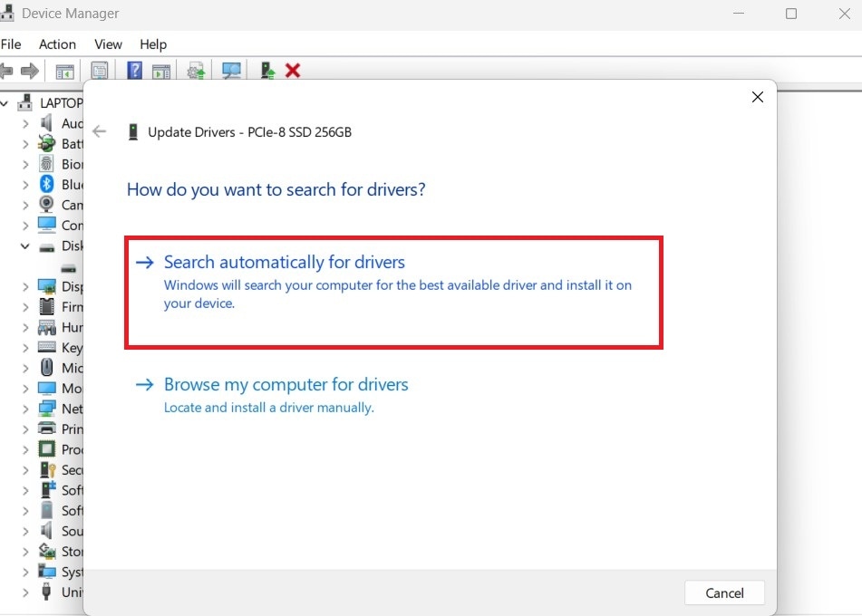Expand the Universal Serial Bus chevron
The width and height of the screenshot is (862, 616).
(x=25, y=592)
